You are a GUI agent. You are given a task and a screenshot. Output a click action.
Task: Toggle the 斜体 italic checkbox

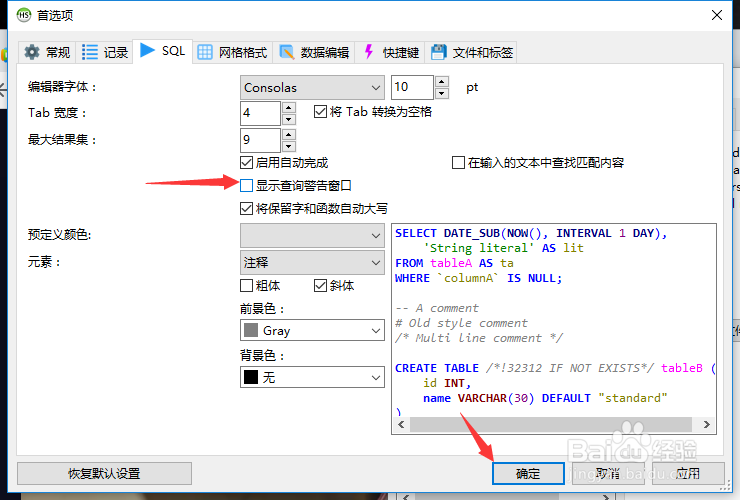[320, 286]
